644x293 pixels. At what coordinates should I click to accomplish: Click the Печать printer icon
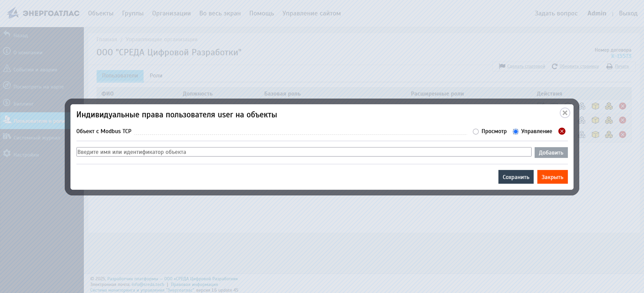pos(609,67)
